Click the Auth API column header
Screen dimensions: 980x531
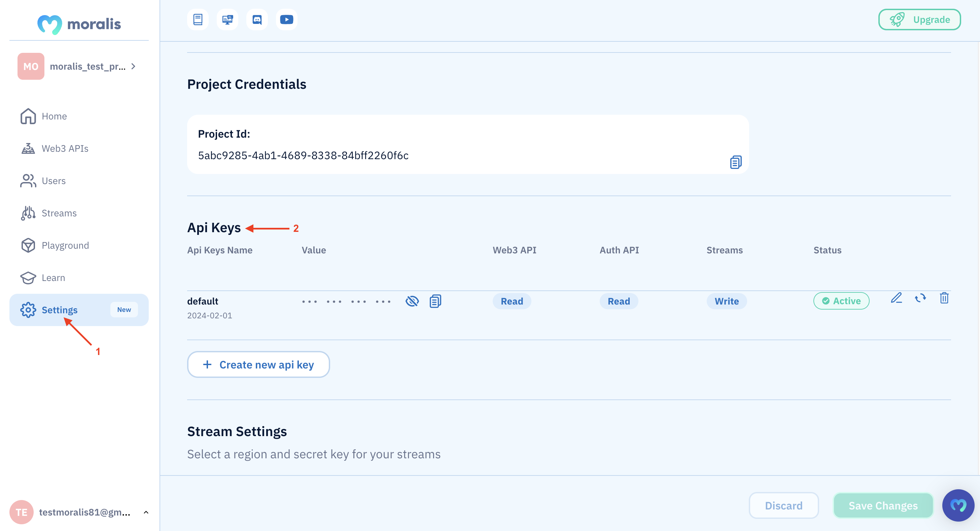(x=619, y=250)
